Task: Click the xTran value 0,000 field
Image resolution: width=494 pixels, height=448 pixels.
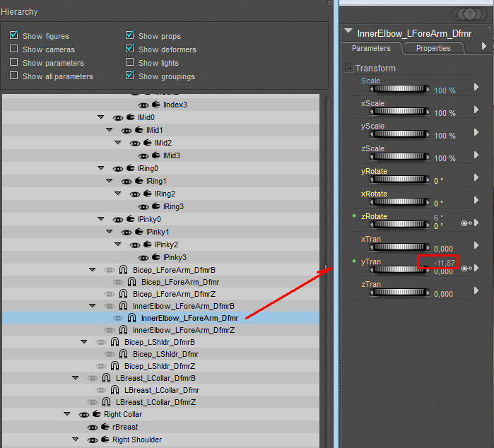Action: (443, 249)
